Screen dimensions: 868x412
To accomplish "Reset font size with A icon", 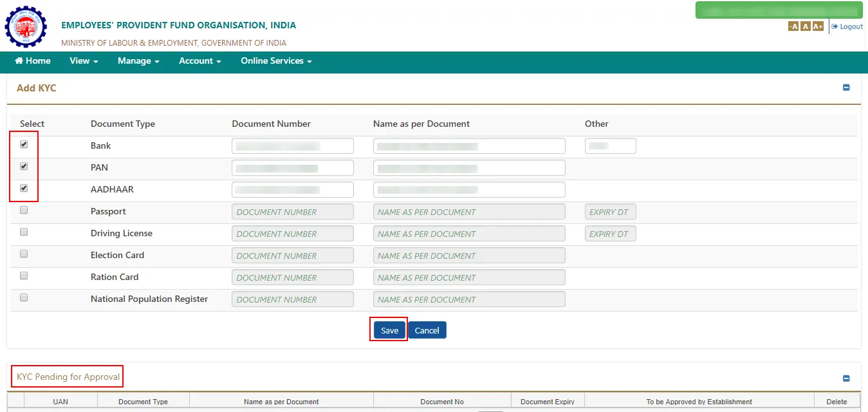I will tap(805, 26).
